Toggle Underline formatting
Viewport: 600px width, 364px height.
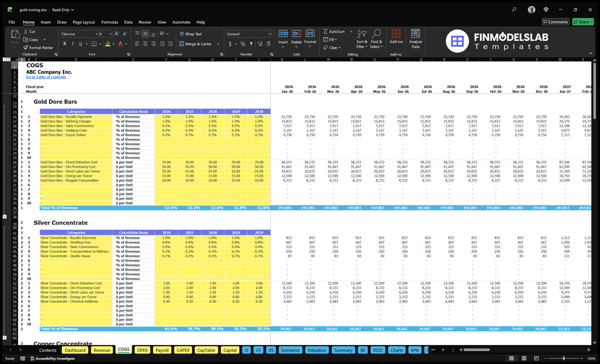(81, 44)
